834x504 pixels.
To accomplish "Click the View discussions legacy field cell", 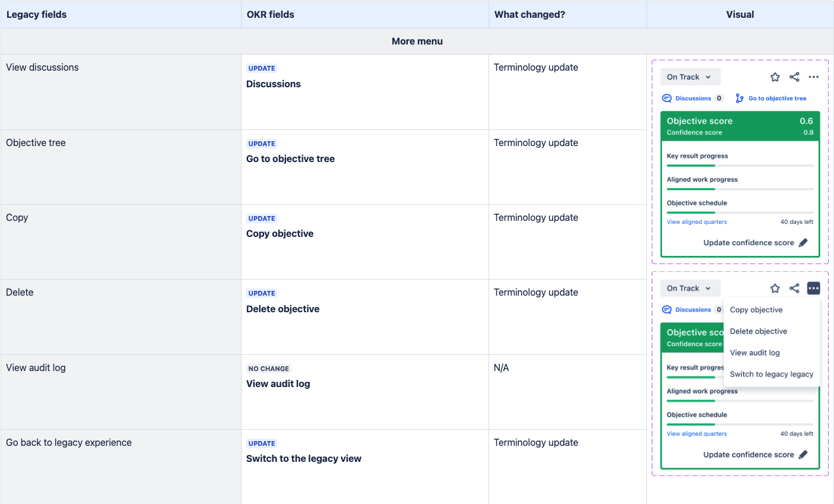I will point(120,92).
